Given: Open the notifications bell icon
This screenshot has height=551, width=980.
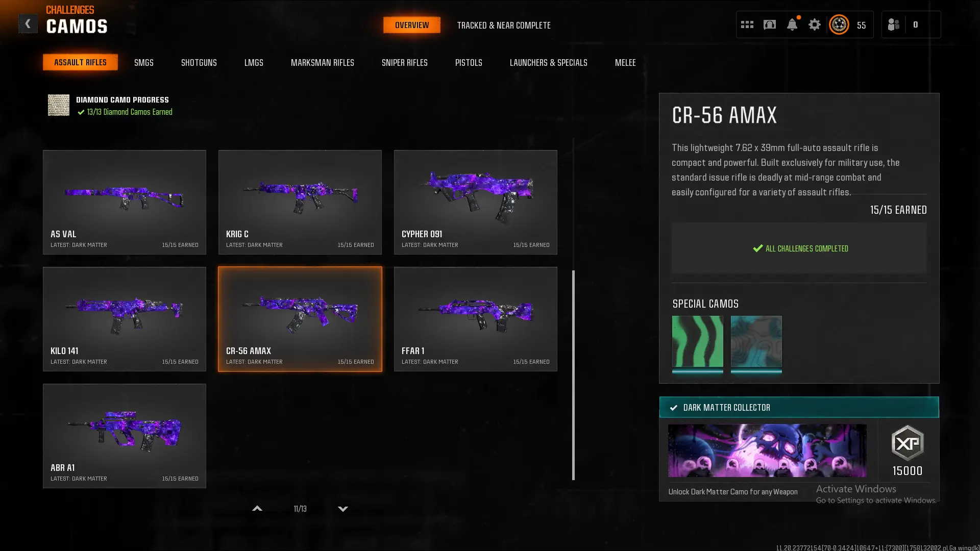Looking at the screenshot, I should click(792, 24).
